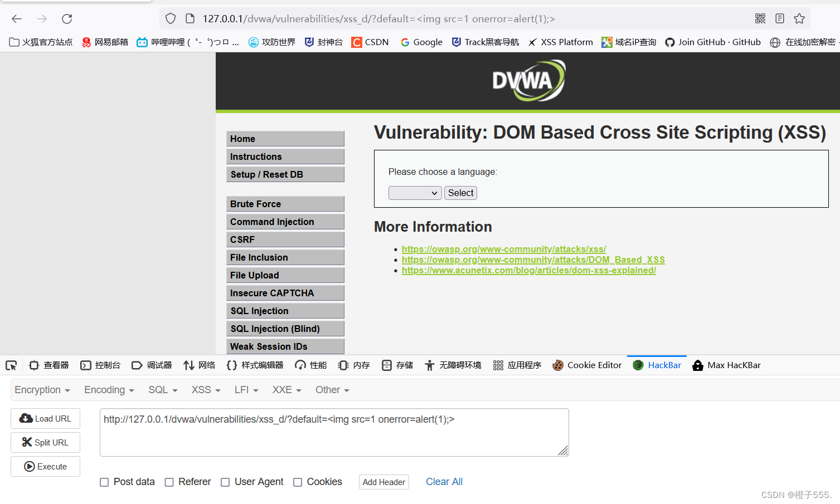
Task: Open reader view icon in address bar
Action: (780, 19)
